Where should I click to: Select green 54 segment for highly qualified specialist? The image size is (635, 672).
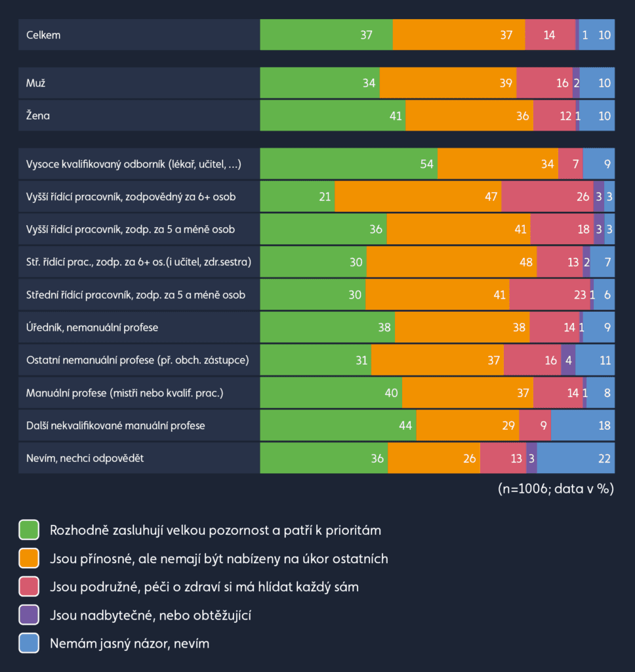coord(348,164)
